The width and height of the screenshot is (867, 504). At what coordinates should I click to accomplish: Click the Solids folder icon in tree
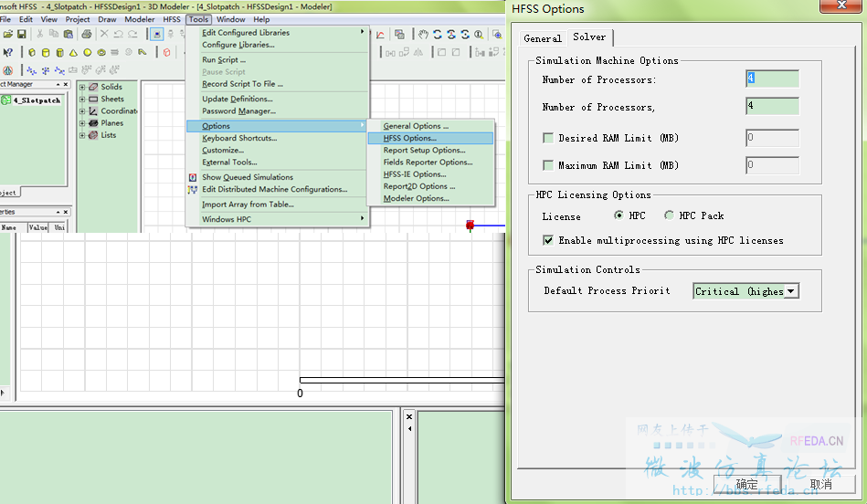[93, 87]
